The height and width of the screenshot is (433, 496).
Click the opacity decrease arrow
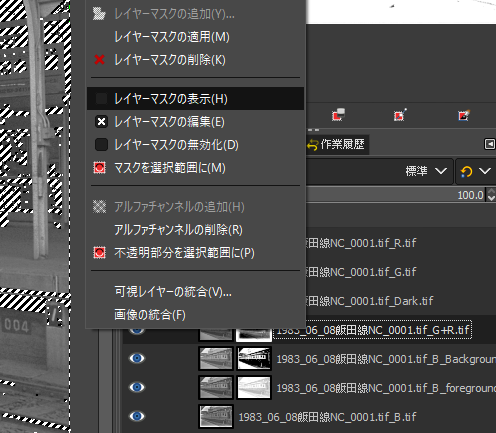tap(491, 199)
